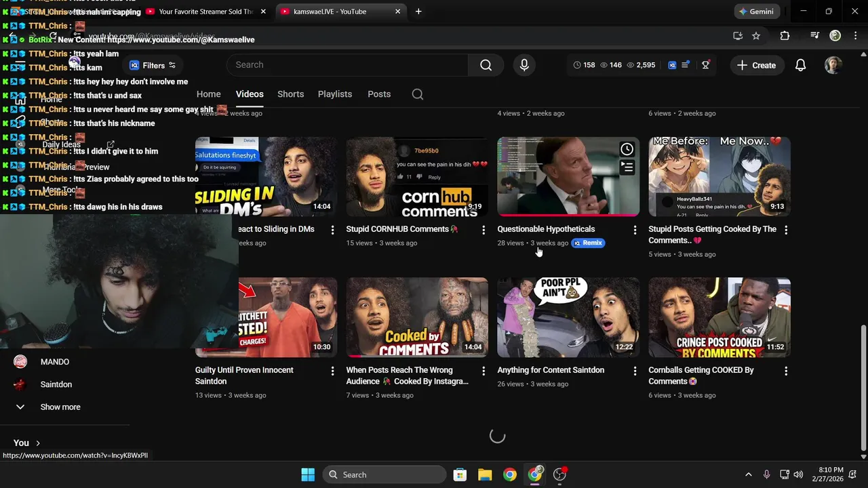Click the clock stat showing 158
This screenshot has width=868, height=488.
(x=584, y=65)
